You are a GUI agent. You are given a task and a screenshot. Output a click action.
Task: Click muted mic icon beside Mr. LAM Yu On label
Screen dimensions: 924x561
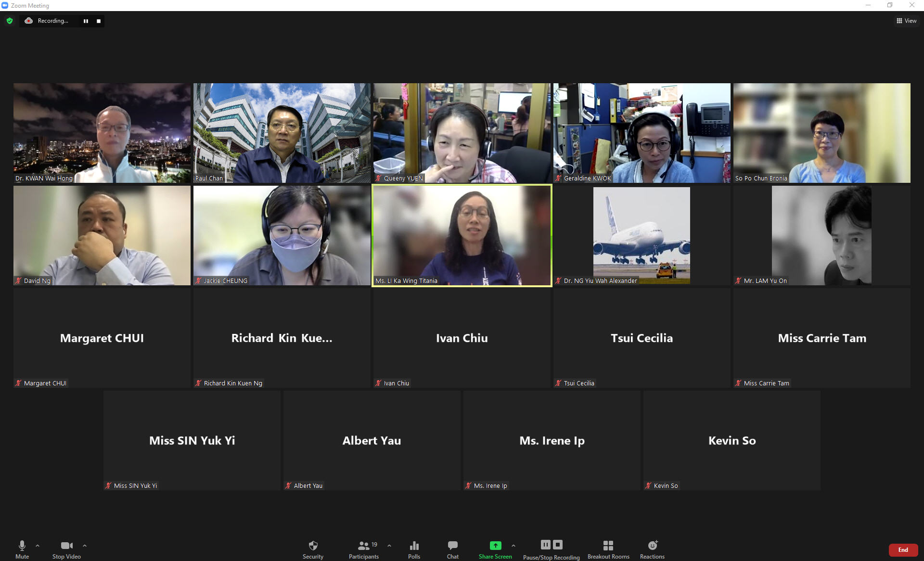(738, 280)
